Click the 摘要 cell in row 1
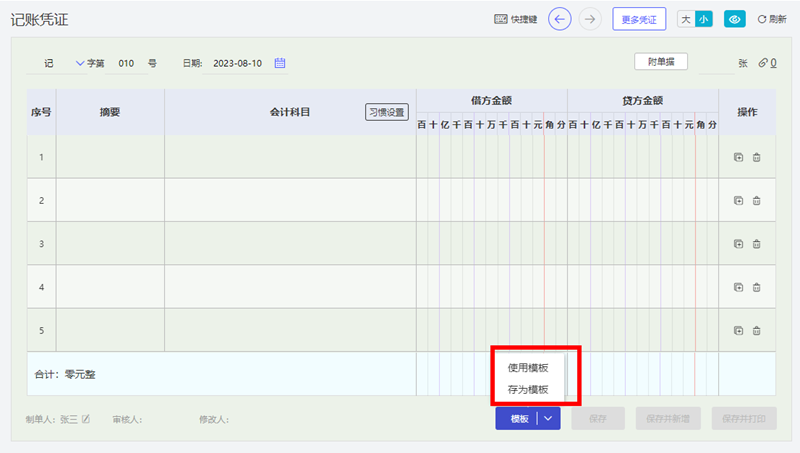The width and height of the screenshot is (800, 453). (110, 157)
